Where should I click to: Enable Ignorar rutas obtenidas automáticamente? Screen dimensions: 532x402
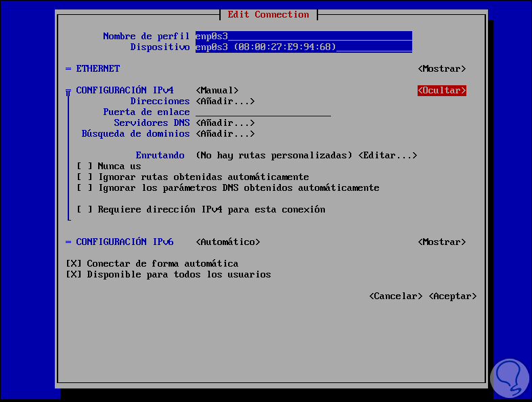click(85, 177)
